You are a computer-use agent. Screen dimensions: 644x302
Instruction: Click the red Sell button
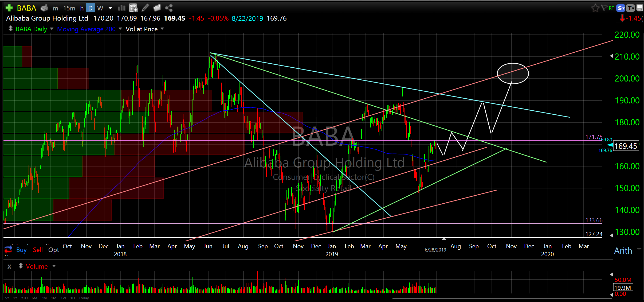click(x=38, y=250)
